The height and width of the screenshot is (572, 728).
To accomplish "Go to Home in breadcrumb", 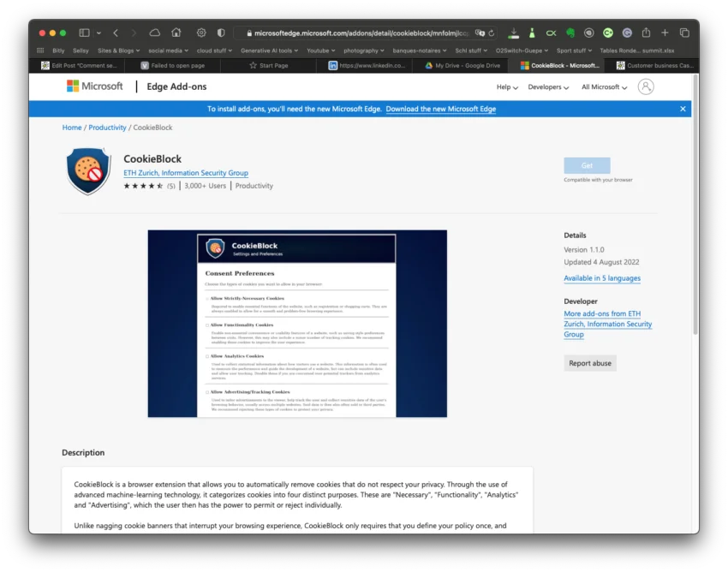I will click(x=72, y=128).
